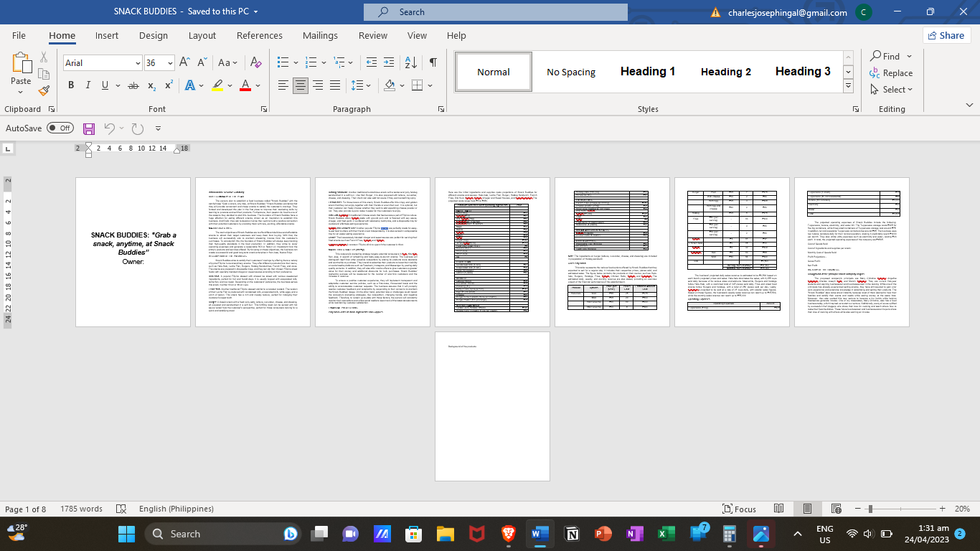980x551 pixels.
Task: Click the Cut scissors icon
Action: [x=44, y=57]
